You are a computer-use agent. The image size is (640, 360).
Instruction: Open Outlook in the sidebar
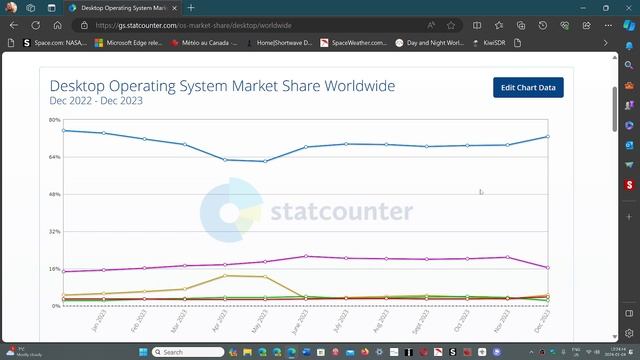(629, 145)
